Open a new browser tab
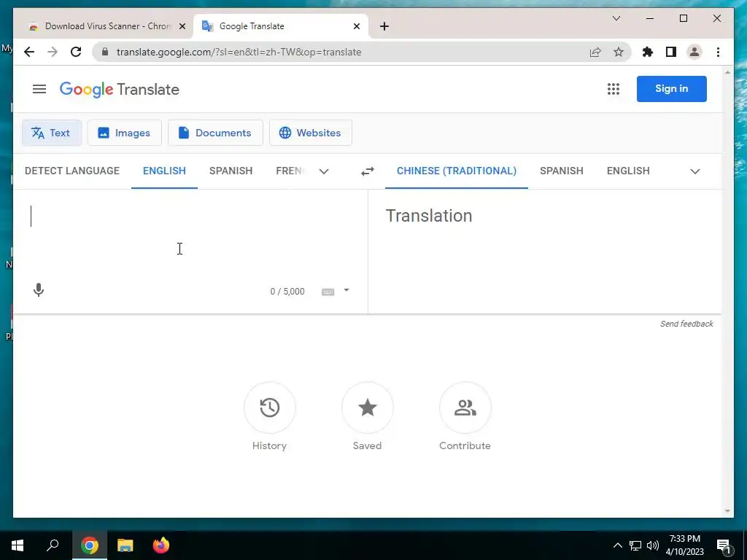Image resolution: width=747 pixels, height=560 pixels. [384, 26]
